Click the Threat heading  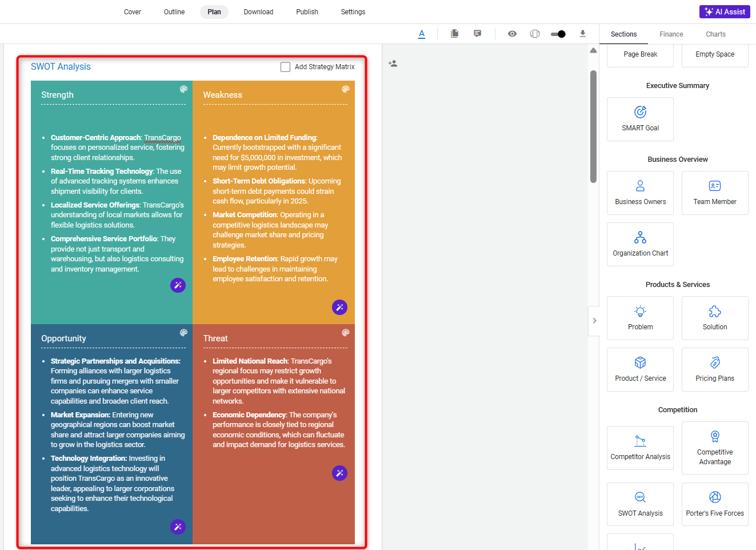pos(215,338)
